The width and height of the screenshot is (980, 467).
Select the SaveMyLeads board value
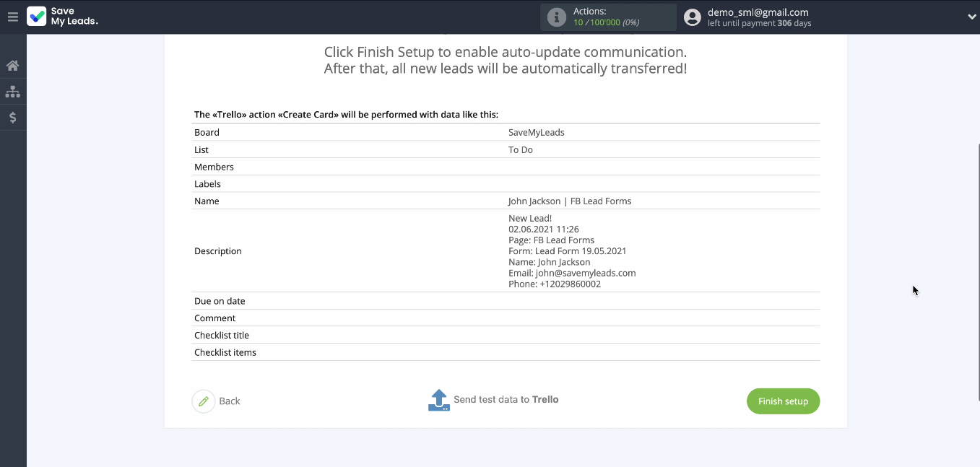[537, 132]
